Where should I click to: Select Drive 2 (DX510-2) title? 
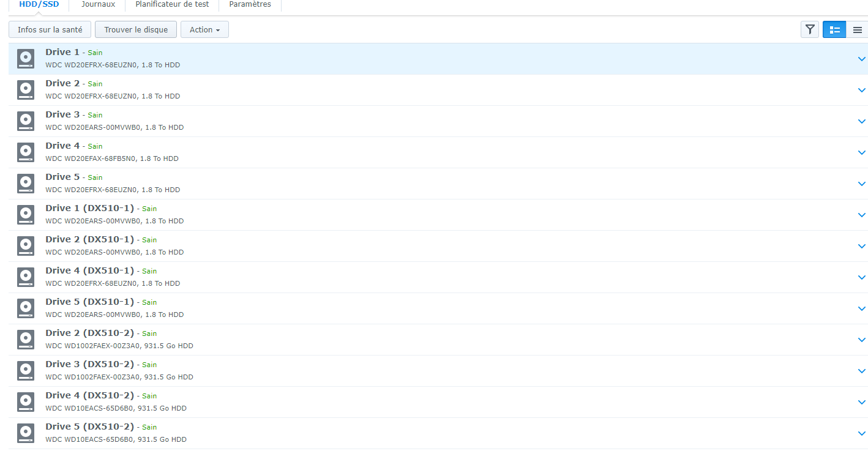pos(89,333)
